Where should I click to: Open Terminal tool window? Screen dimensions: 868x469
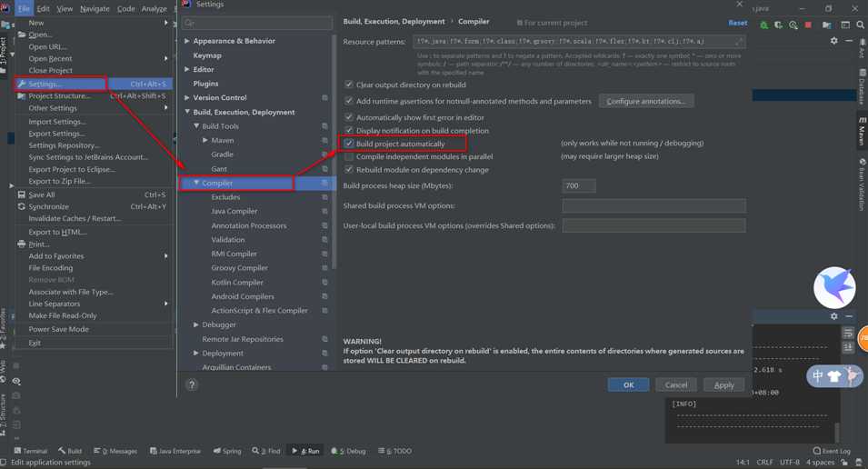(30, 452)
